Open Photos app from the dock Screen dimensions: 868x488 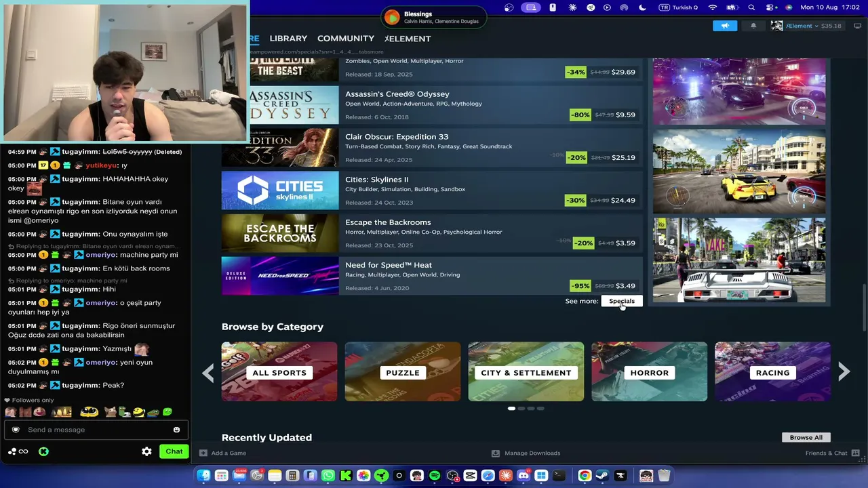[x=363, y=476]
